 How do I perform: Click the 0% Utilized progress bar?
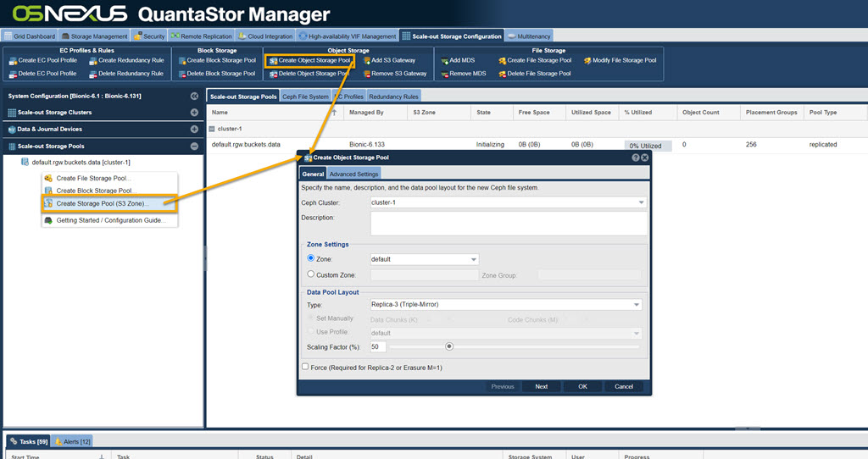648,146
